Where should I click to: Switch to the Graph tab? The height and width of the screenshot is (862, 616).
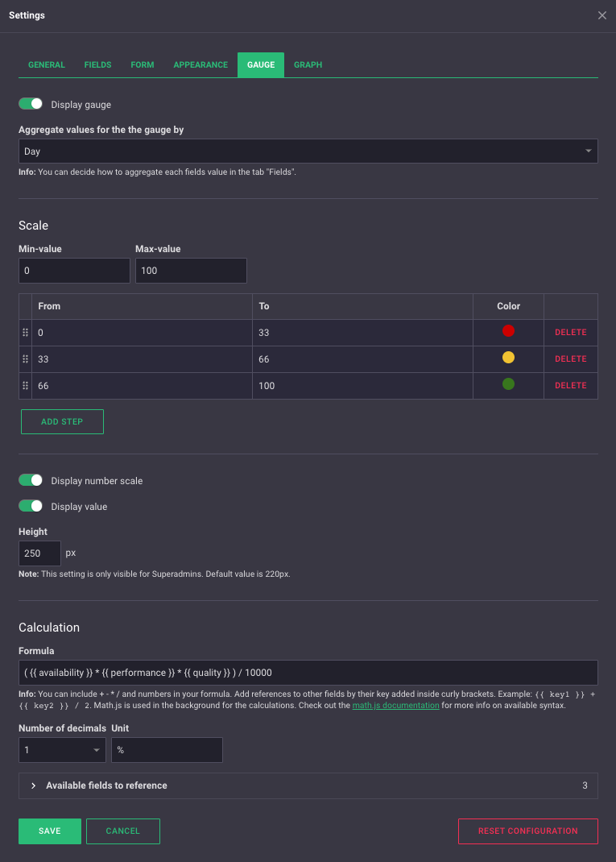coord(308,64)
